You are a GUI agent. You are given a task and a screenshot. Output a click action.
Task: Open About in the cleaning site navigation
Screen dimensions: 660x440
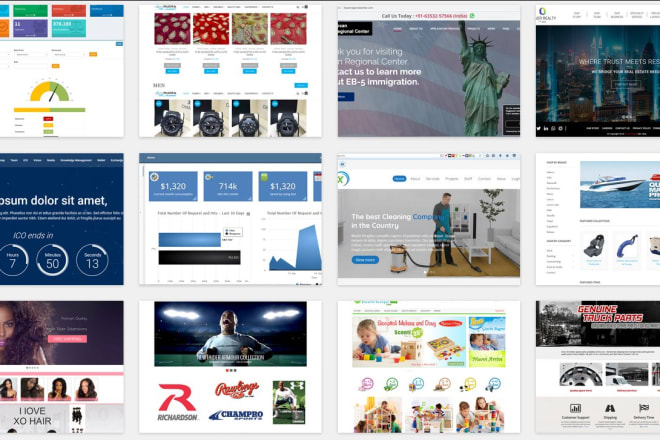coord(415,179)
